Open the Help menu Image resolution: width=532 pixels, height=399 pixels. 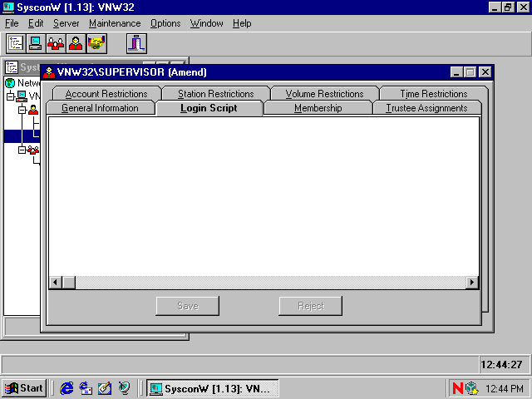point(242,23)
